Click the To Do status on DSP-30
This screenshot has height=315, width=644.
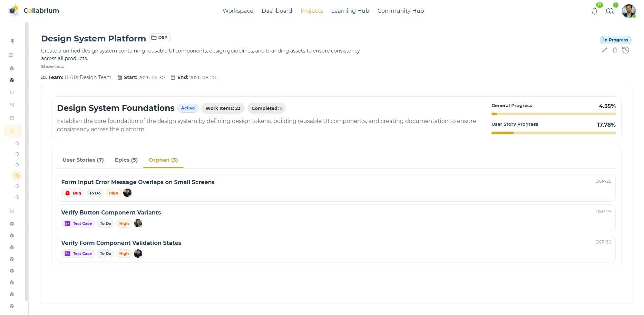click(106, 254)
